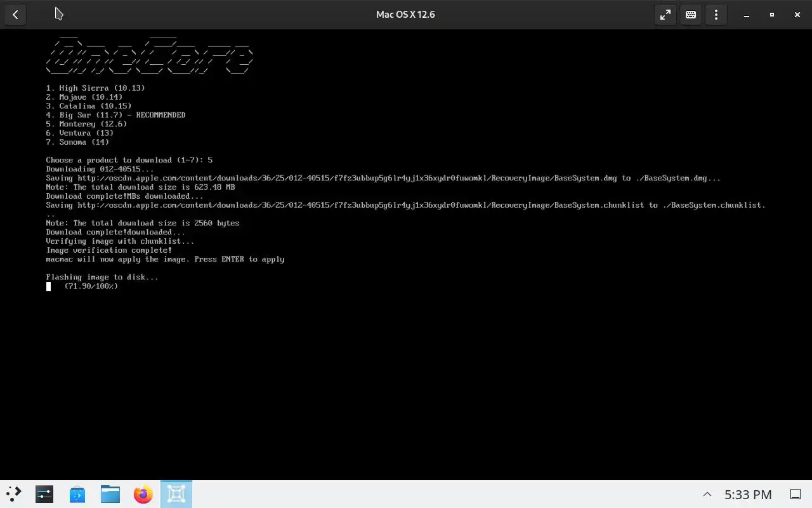Click the line '7. Sonoma (14)'
Screen dimensions: 812x508
(x=77, y=142)
